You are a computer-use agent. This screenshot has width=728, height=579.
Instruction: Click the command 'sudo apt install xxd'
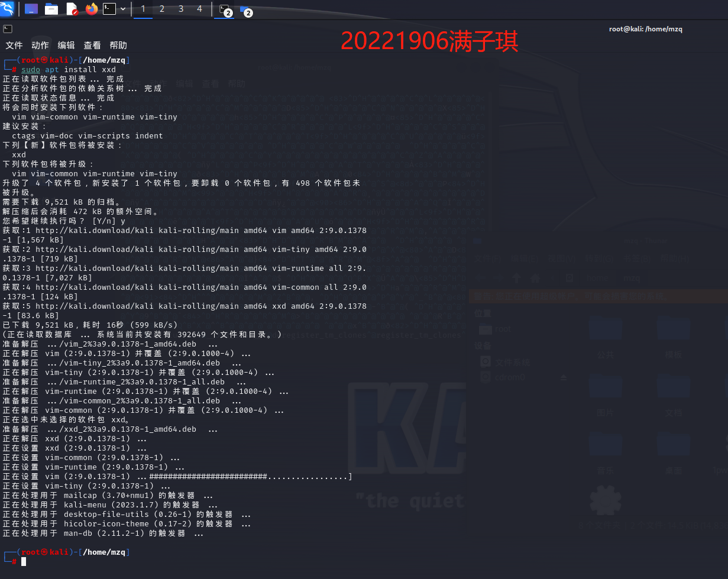[69, 69]
